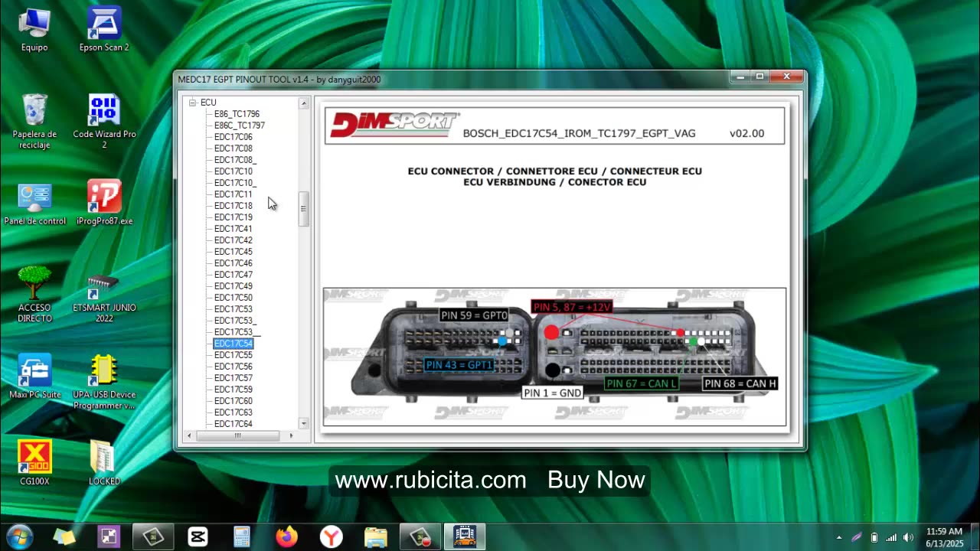The width and height of the screenshot is (980, 551).
Task: Click the tree horizontal scrollbar thumb
Action: pyautogui.click(x=237, y=435)
